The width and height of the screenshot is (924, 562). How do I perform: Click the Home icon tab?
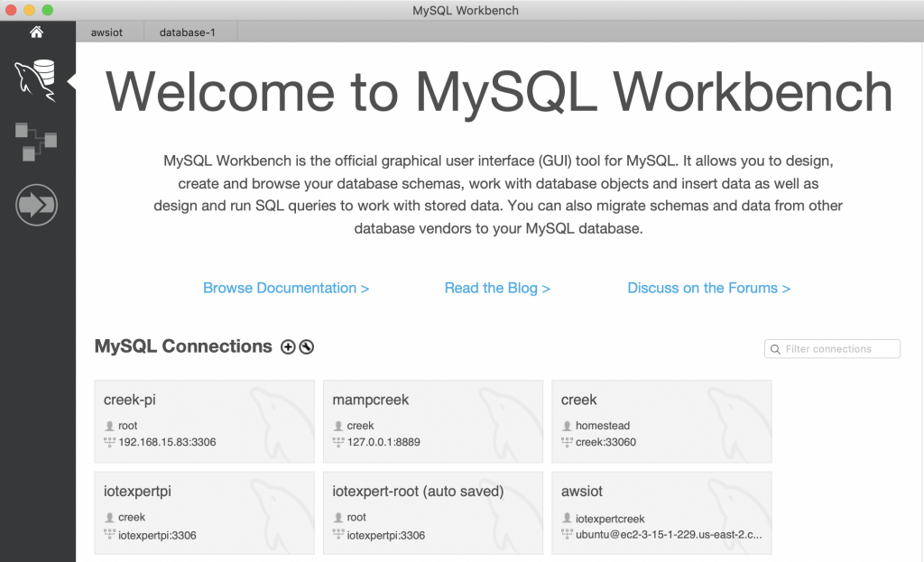coord(36,32)
